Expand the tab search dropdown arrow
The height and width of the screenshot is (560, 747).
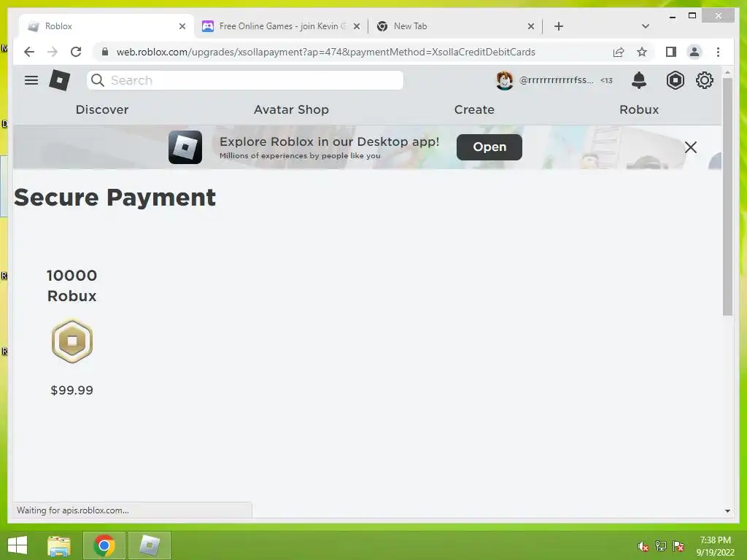[645, 26]
